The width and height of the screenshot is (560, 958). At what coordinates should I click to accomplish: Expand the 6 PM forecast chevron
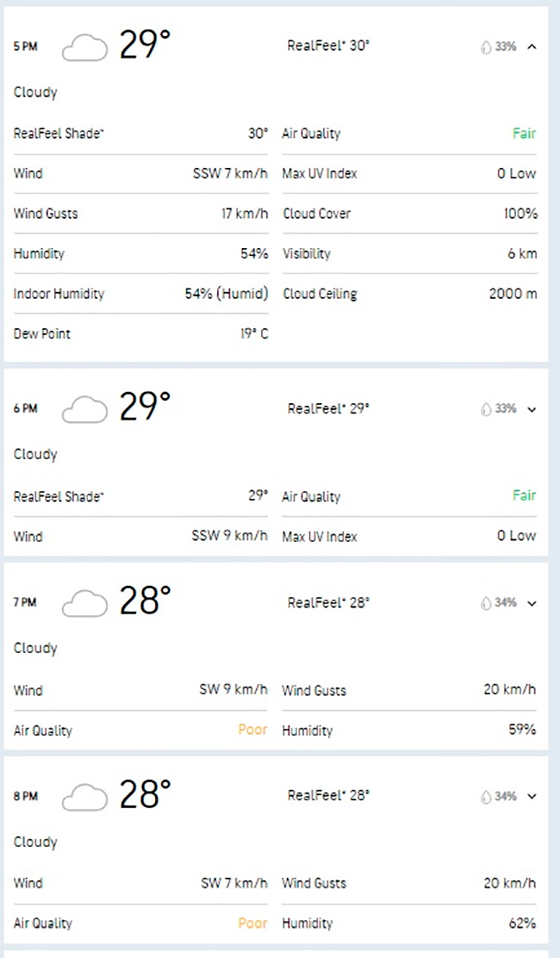tap(532, 409)
